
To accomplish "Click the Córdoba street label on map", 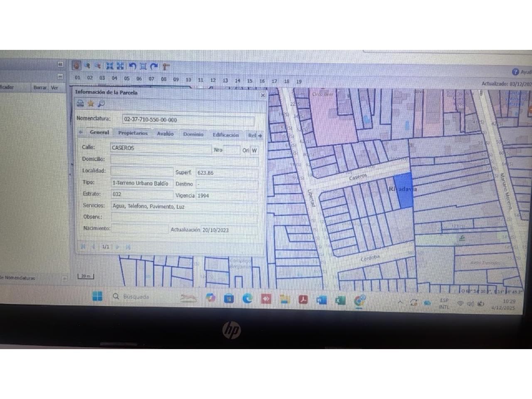I will (x=370, y=258).
